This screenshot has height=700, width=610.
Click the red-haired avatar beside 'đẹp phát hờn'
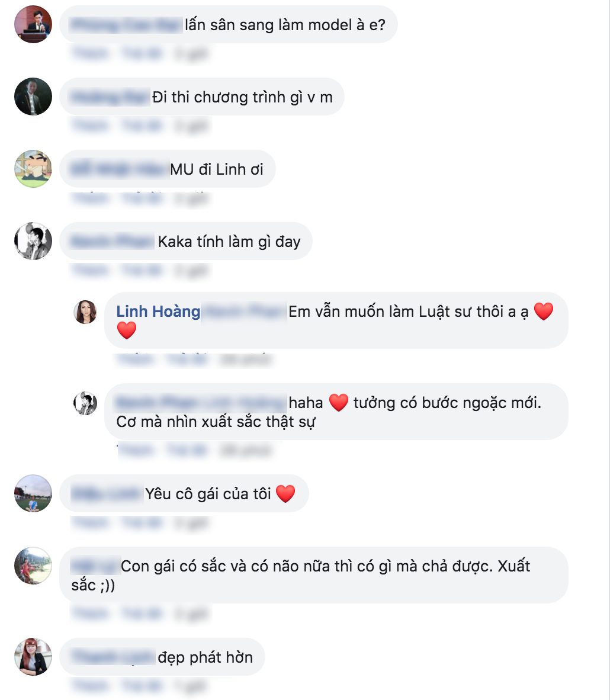click(33, 657)
